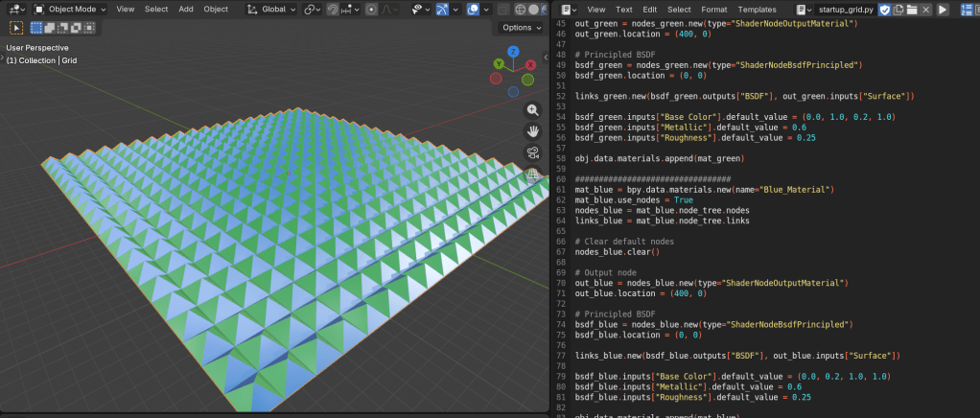980x418 pixels.
Task: Unlink startup_grid.py with the X icon
Action: coord(926,10)
